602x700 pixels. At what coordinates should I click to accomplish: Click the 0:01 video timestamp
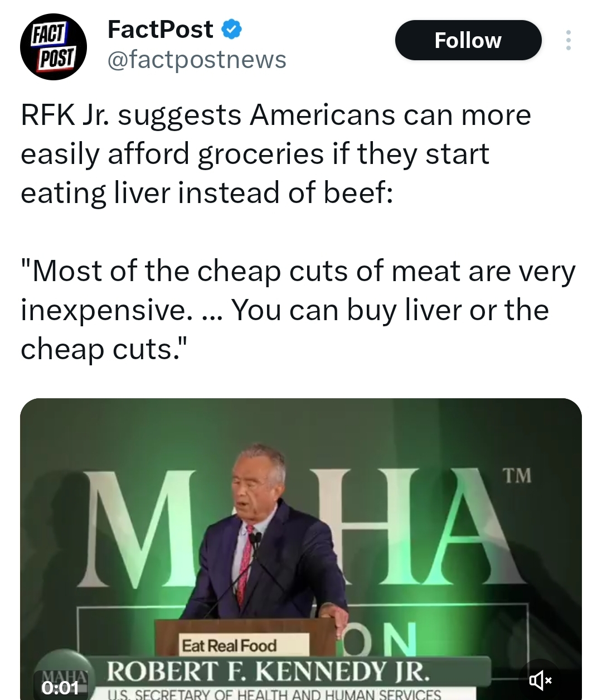click(61, 687)
